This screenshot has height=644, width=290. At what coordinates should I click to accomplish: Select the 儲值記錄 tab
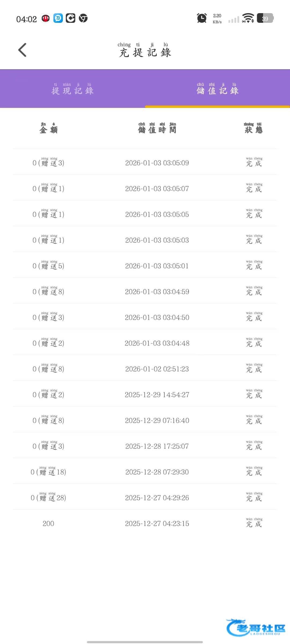pos(218,89)
